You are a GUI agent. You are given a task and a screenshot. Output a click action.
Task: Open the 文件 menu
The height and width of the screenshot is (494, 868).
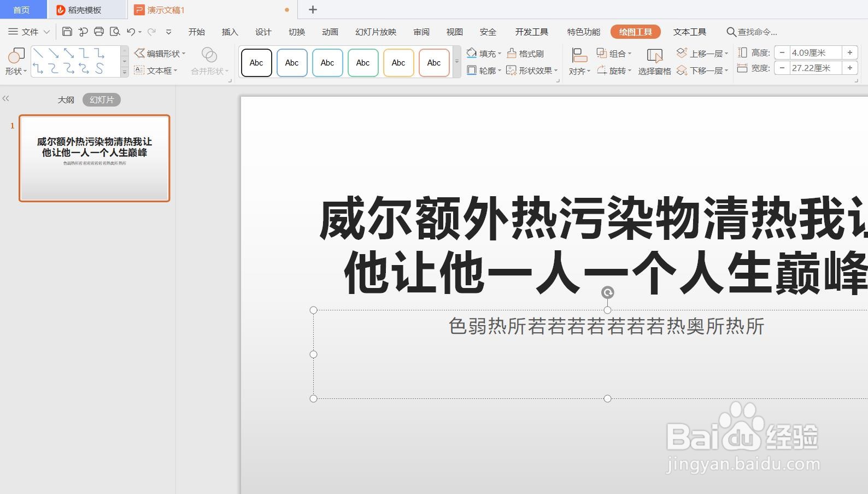[24, 32]
